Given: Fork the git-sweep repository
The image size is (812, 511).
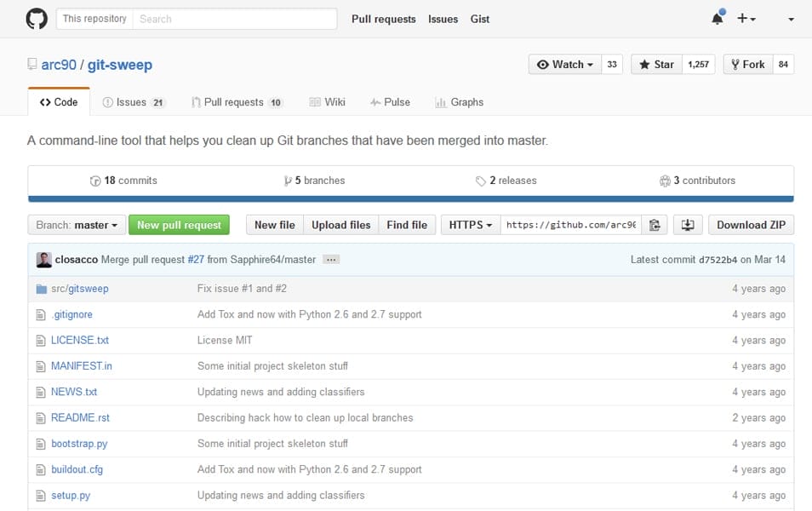Looking at the screenshot, I should [x=748, y=64].
